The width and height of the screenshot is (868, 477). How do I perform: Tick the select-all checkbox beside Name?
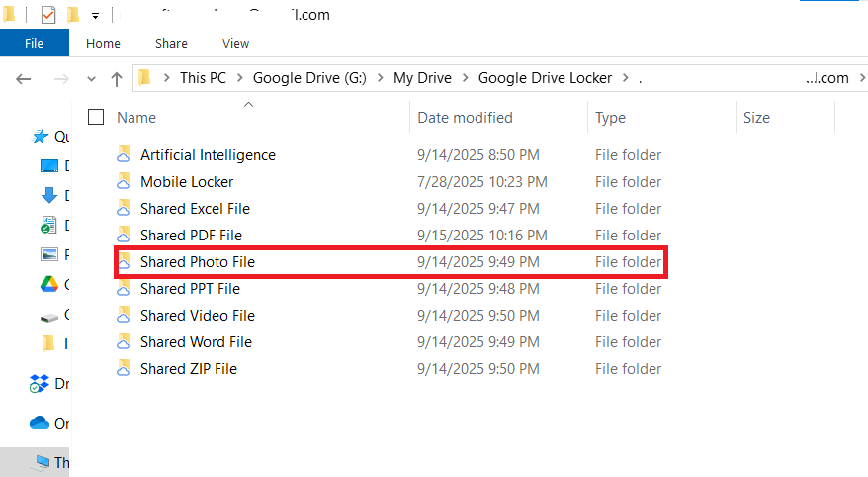tap(96, 117)
